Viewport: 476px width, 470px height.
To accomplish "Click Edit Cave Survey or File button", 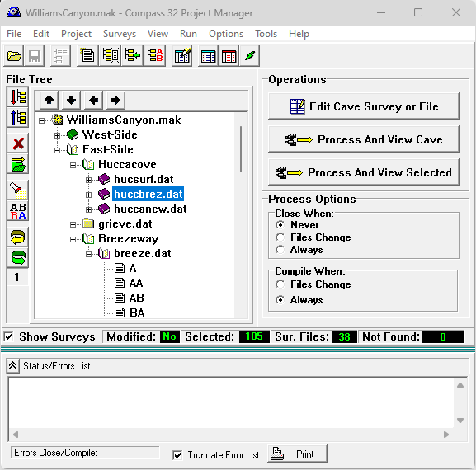I will 364,106.
